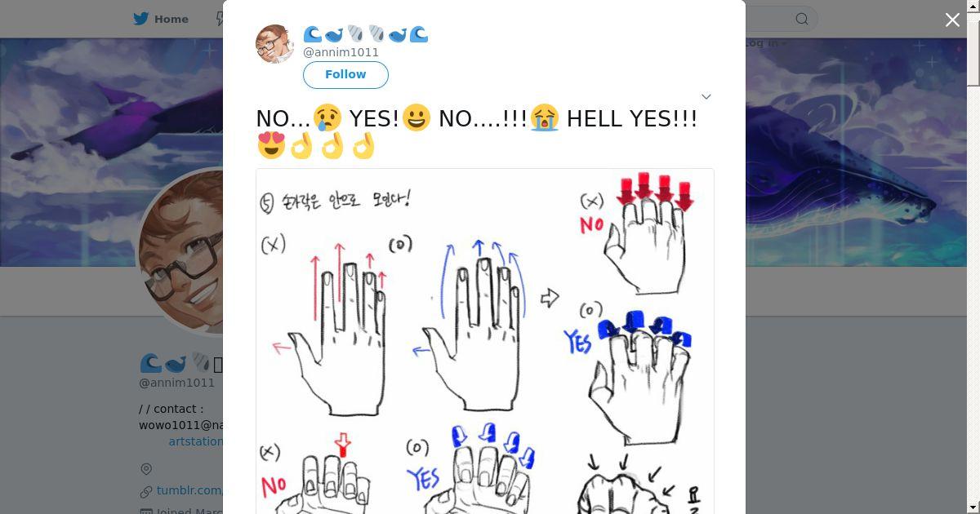Follow @annim1011 from the tweet
Screen dimensions: 980x514
click(x=345, y=74)
